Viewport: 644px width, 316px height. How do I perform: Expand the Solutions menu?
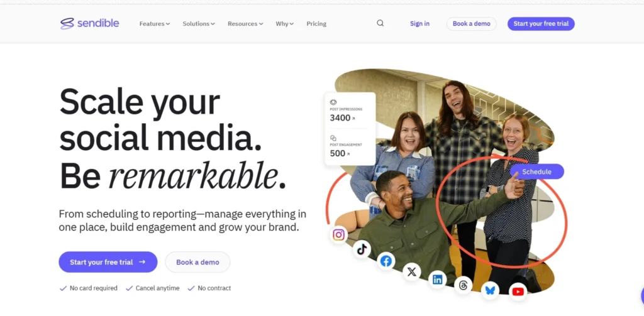[x=199, y=24]
